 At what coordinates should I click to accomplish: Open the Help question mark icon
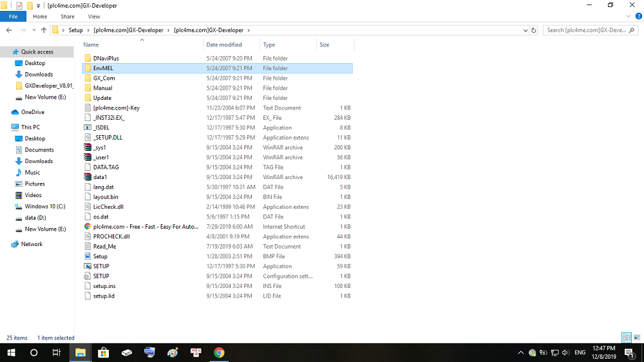coord(637,17)
